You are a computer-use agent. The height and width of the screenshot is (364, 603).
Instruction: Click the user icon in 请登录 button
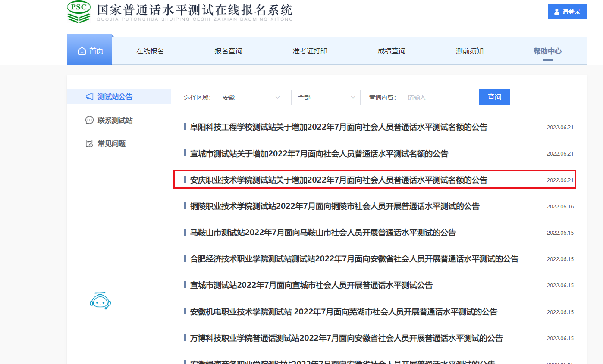(x=557, y=12)
